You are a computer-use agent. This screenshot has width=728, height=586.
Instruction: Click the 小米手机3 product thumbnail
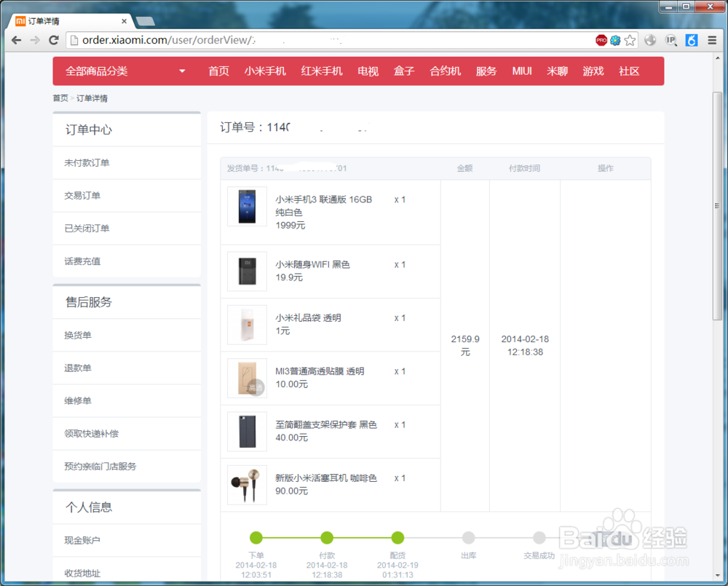[247, 207]
